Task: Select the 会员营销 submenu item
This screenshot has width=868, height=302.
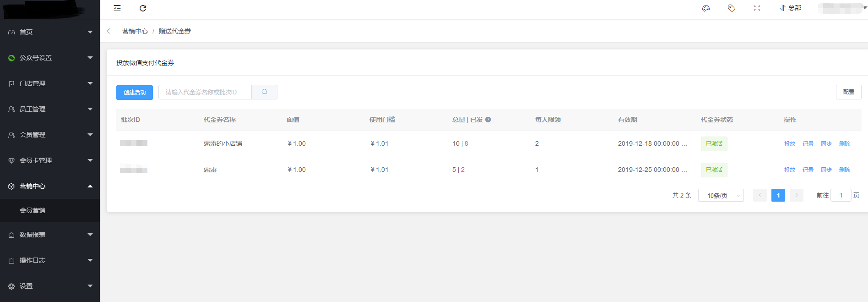Action: pos(50,210)
